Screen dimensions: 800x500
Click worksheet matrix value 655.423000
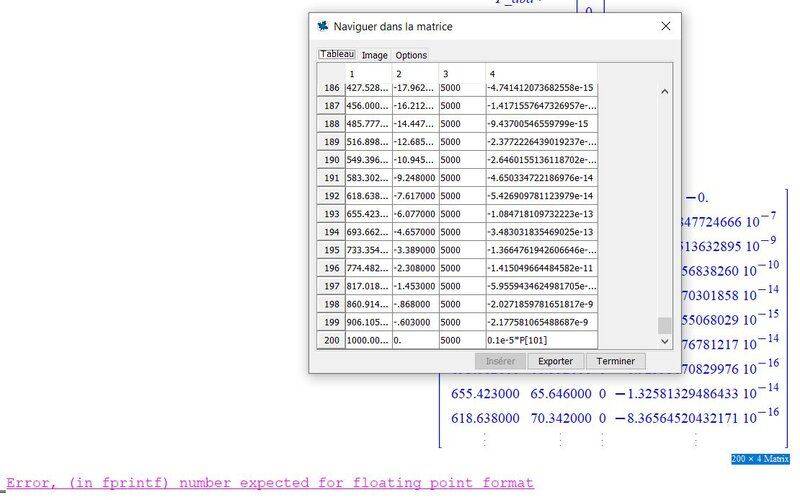pyautogui.click(x=485, y=394)
